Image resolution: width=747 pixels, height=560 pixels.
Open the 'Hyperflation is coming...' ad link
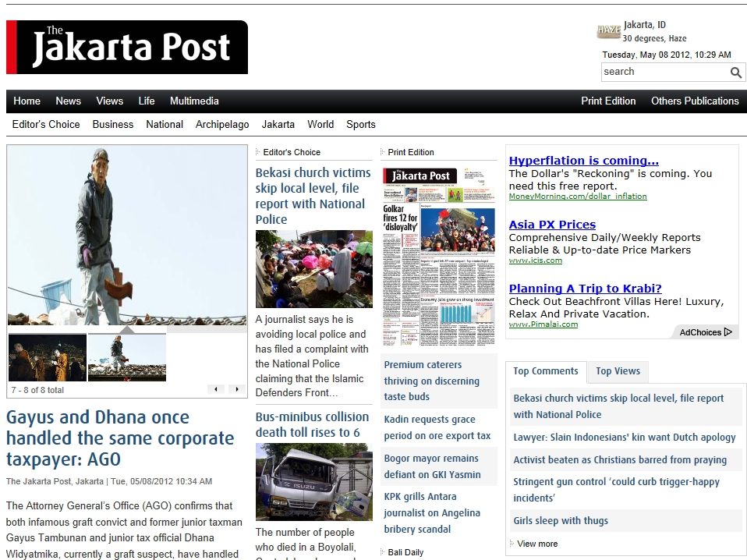[x=583, y=161]
